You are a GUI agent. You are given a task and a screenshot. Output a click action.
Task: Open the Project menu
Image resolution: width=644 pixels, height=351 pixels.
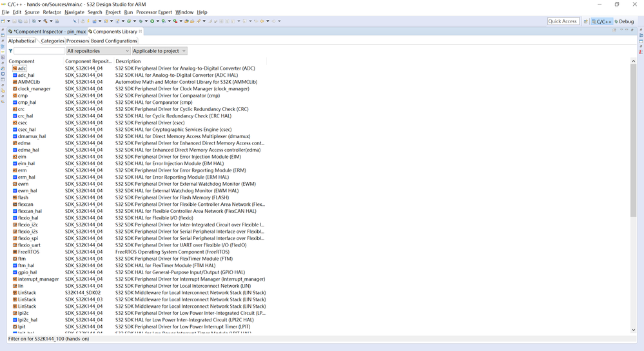pyautogui.click(x=113, y=12)
